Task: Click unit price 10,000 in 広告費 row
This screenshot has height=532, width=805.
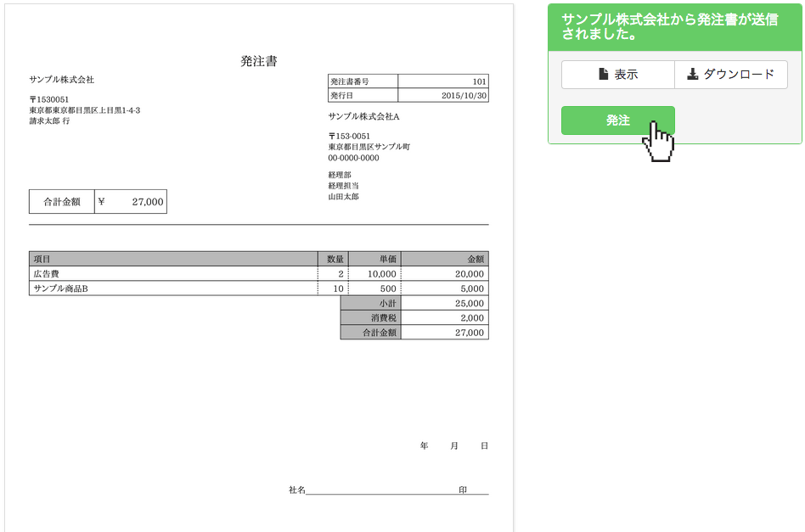Action: pyautogui.click(x=382, y=274)
